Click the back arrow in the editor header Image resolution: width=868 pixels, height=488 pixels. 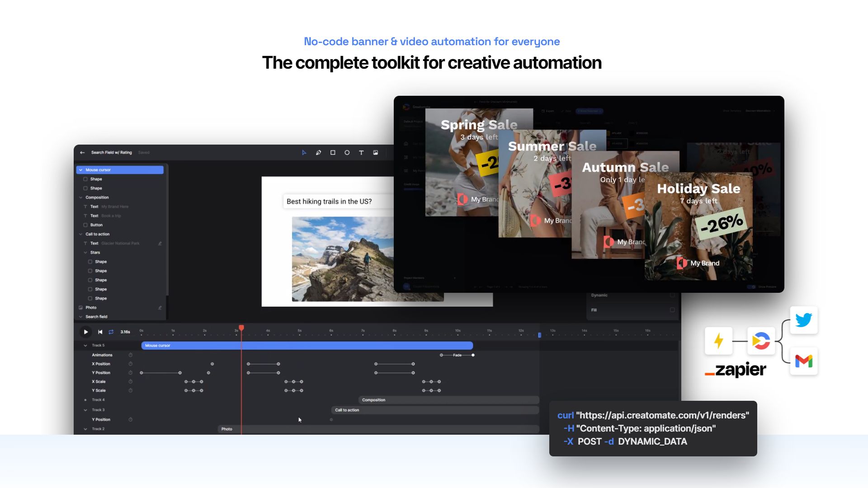pyautogui.click(x=82, y=152)
